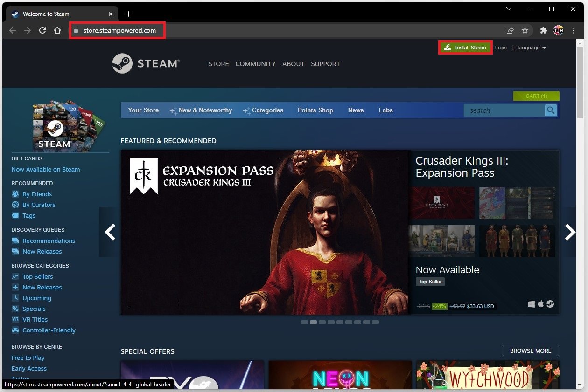
Task: Show next featured game with right arrow
Action: point(570,232)
